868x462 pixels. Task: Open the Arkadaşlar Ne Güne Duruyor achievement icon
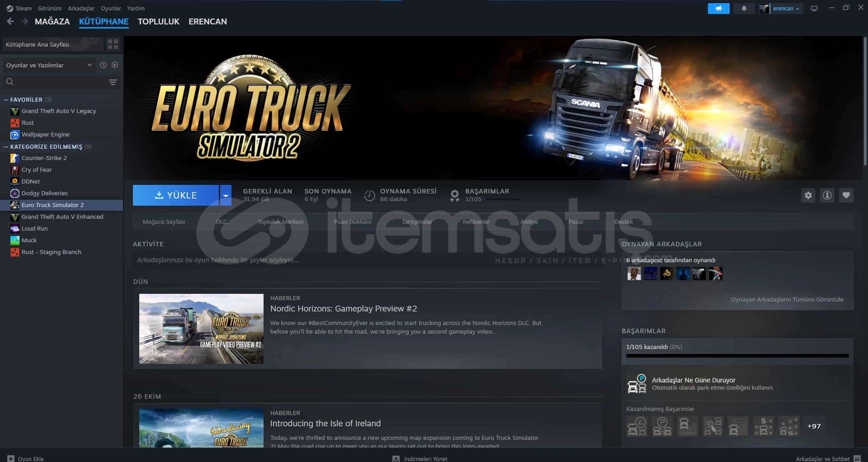tap(637, 384)
